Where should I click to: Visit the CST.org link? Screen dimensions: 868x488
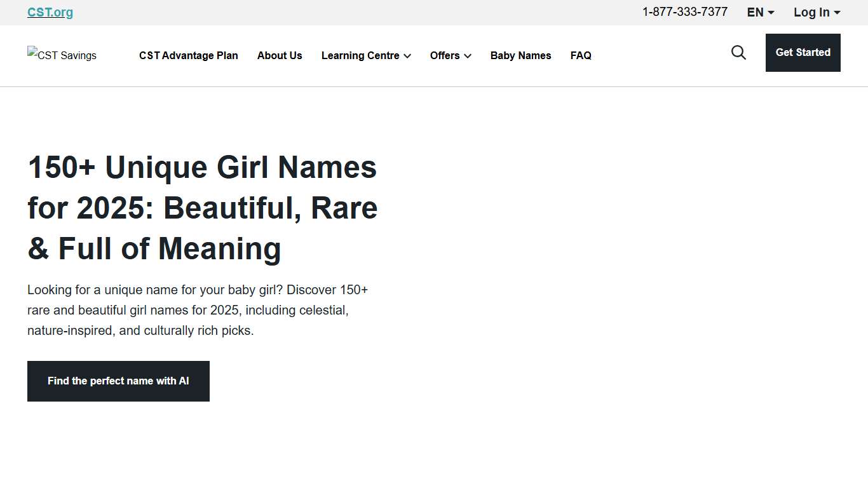click(x=50, y=11)
